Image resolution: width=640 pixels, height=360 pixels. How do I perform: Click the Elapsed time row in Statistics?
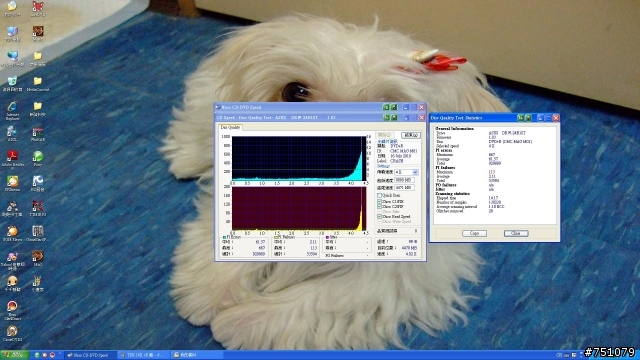467,198
